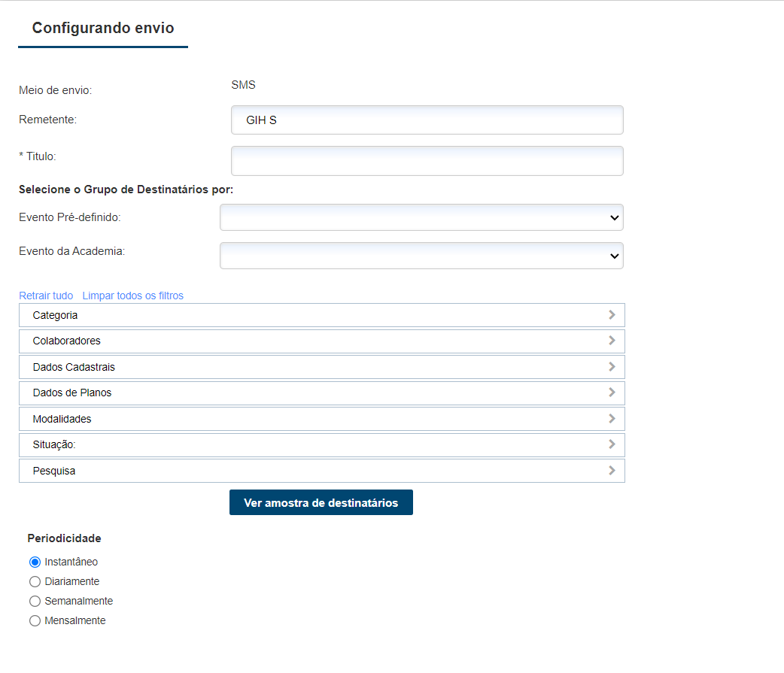Screen dimensions: 784x673
Task: Expand Pesquisa with its chevron icon
Action: click(x=612, y=471)
